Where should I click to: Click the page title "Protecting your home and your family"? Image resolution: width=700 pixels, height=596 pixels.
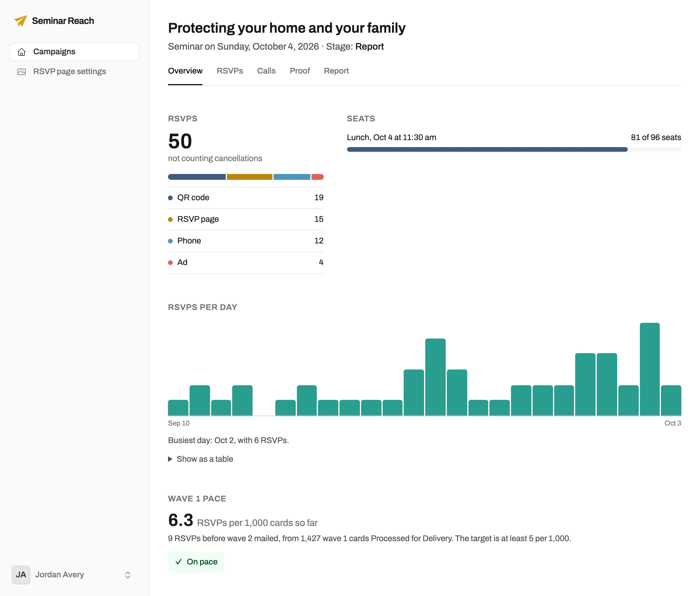(287, 28)
